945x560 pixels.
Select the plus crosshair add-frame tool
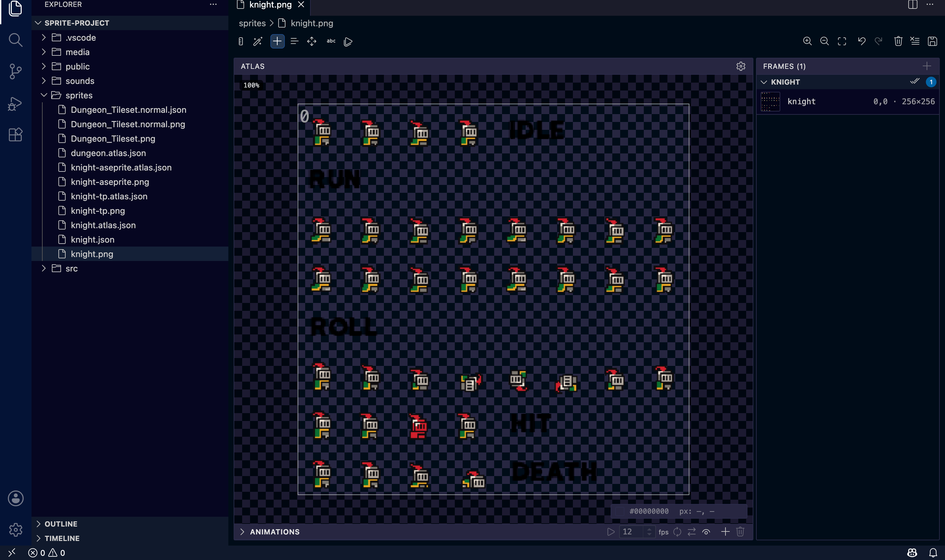tap(277, 42)
